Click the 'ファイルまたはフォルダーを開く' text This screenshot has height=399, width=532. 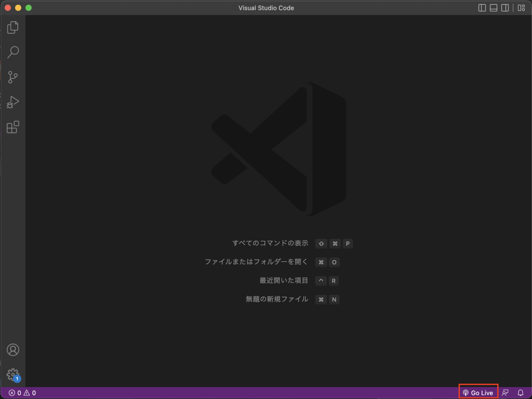256,262
